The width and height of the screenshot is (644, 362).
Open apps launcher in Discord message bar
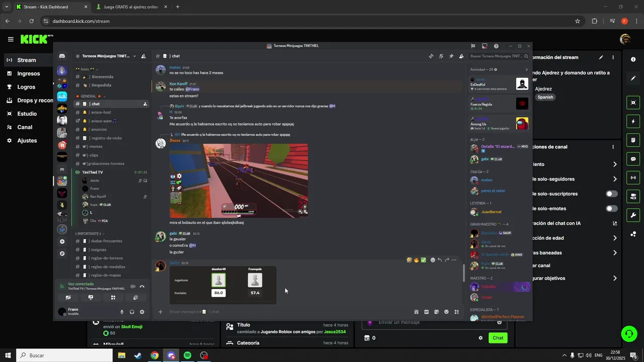pos(456,312)
